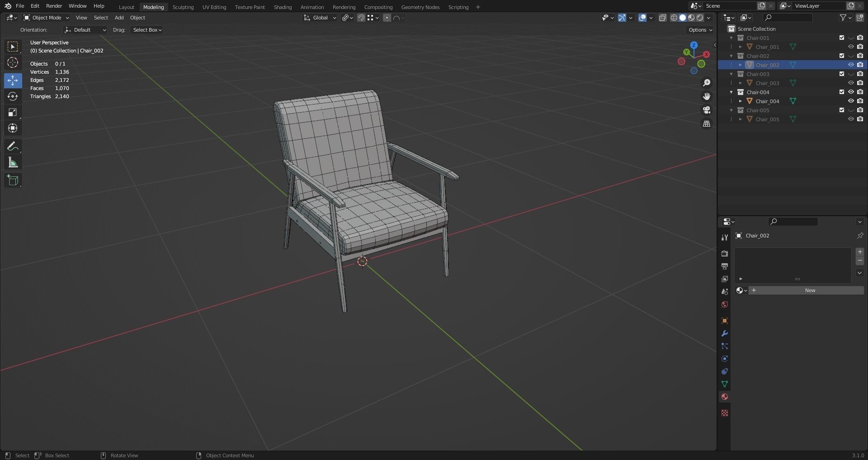This screenshot has height=460, width=868.
Task: Click the properties editor search field
Action: point(793,221)
